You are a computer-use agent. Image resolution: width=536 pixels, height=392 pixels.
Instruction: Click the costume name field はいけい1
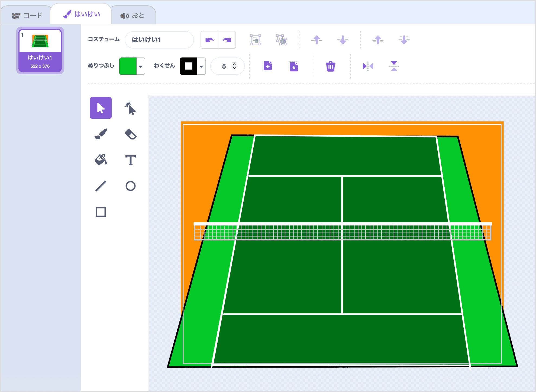pyautogui.click(x=159, y=40)
